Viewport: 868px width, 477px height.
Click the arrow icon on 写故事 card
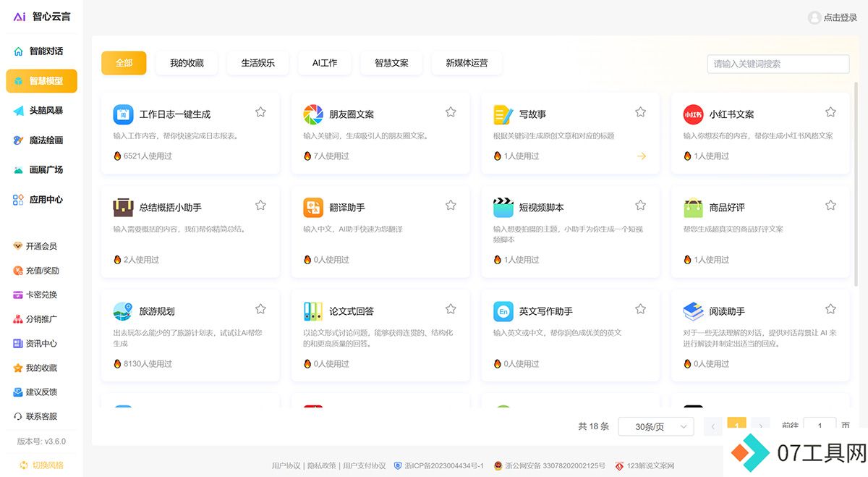pos(641,156)
